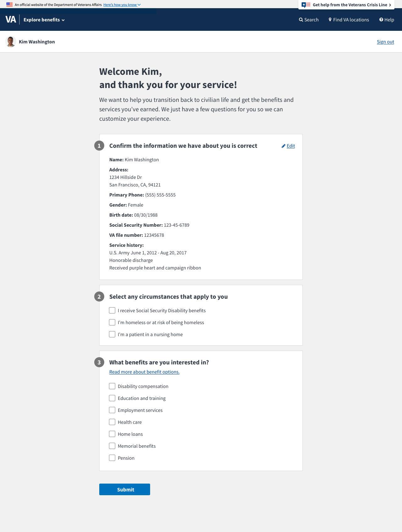Open Read more about benefit options link

[x=144, y=372]
